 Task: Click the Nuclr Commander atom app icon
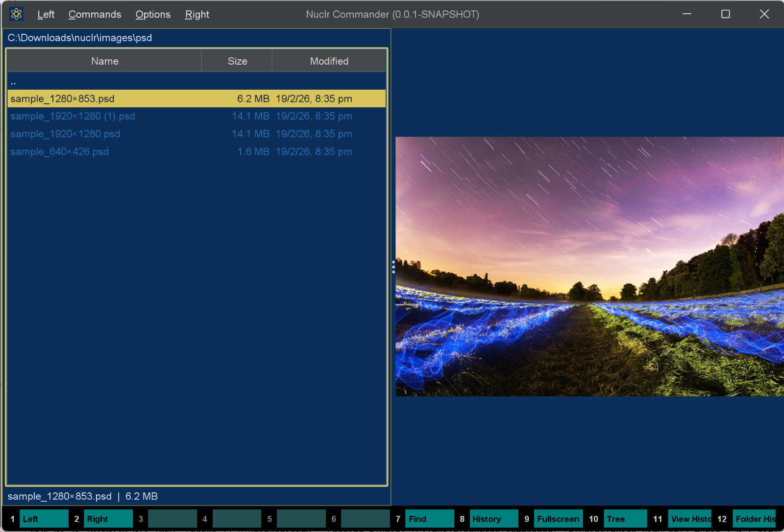[16, 14]
